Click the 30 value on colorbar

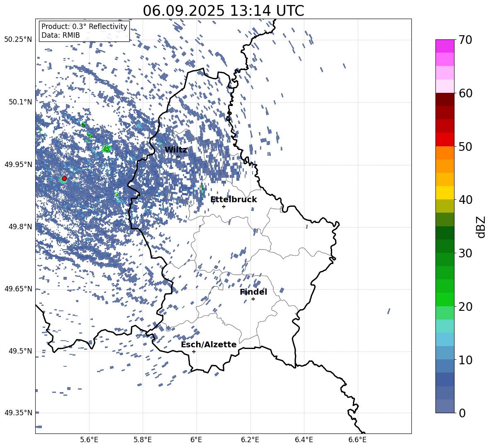466,253
